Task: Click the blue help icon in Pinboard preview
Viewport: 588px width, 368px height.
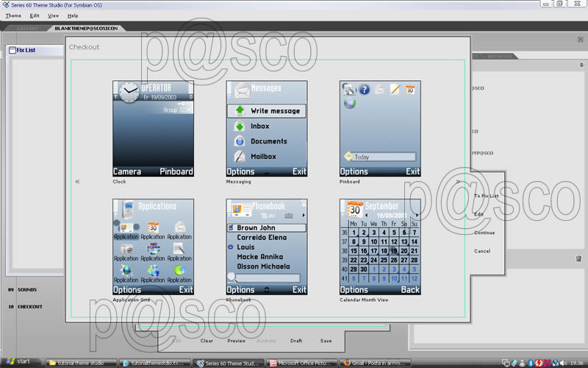Action: pyautogui.click(x=364, y=89)
